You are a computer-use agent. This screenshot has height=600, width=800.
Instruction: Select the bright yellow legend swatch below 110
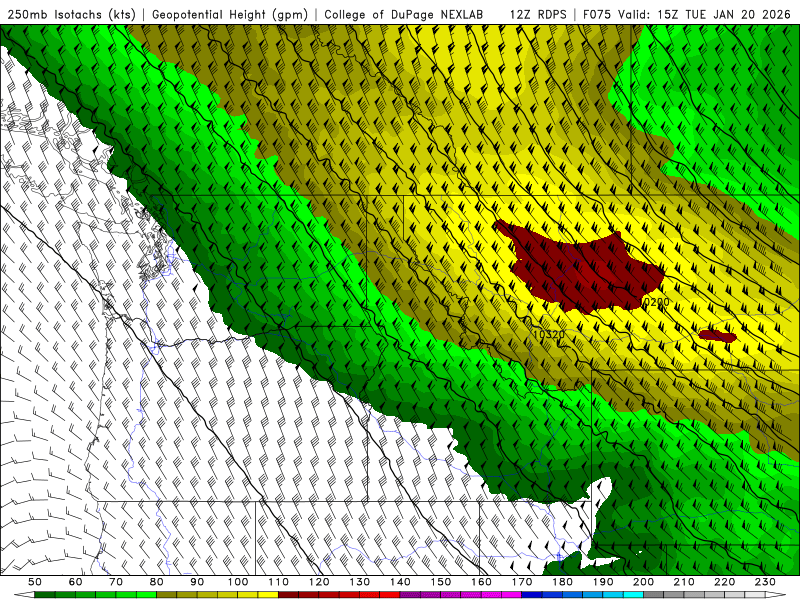click(x=268, y=595)
